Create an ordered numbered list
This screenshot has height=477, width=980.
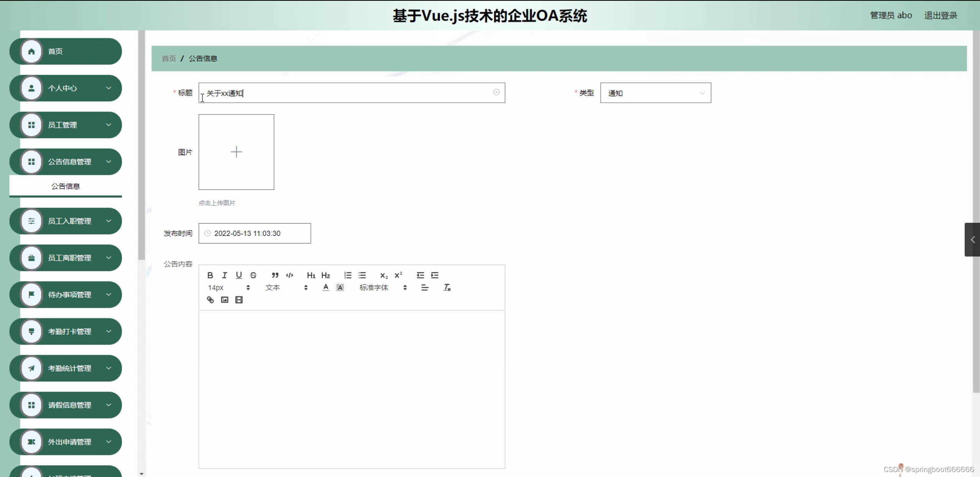348,275
